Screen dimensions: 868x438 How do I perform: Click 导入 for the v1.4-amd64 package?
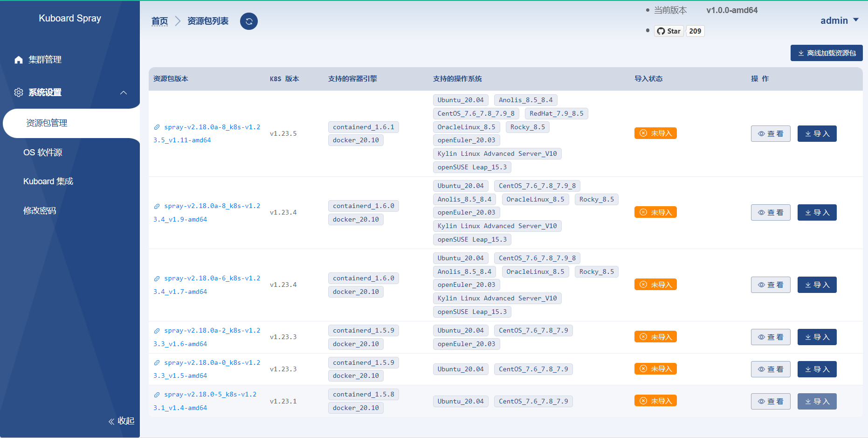817,402
